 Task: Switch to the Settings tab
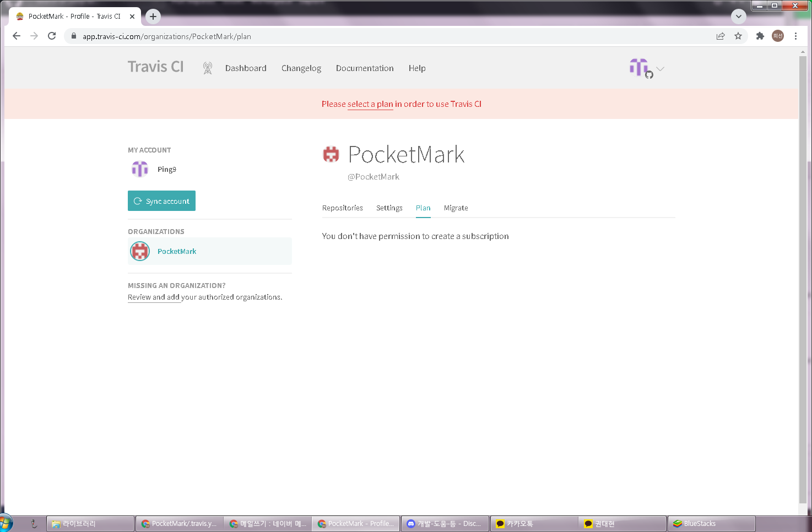(x=389, y=208)
